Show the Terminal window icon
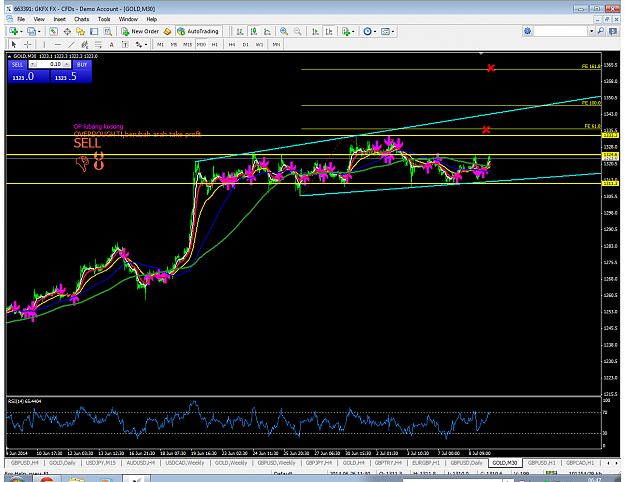 94,31
